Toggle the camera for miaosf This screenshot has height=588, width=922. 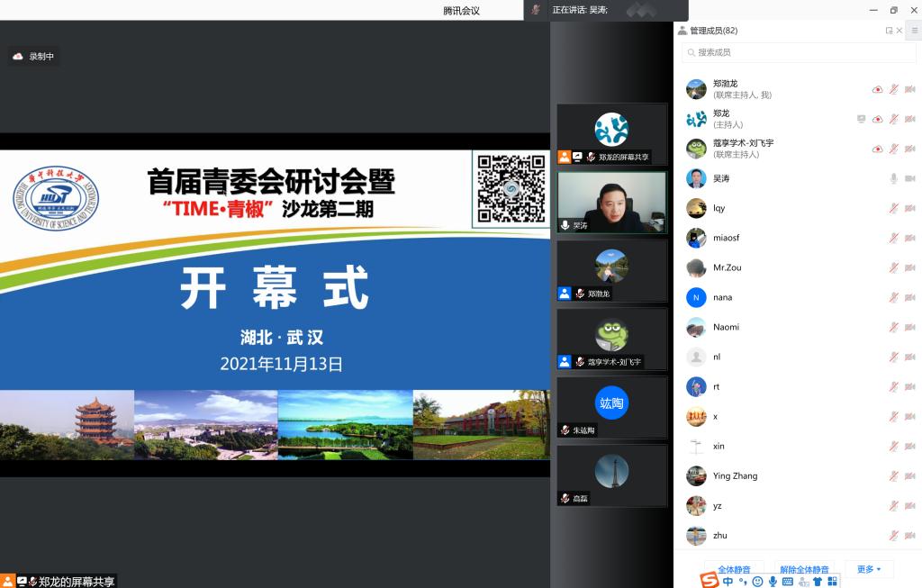pyautogui.click(x=909, y=238)
